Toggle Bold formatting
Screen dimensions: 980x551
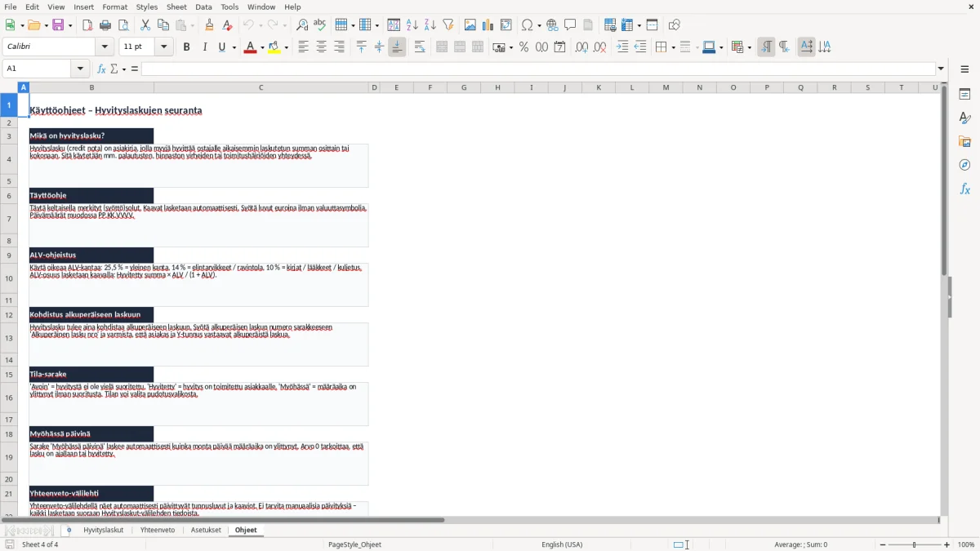click(x=187, y=47)
